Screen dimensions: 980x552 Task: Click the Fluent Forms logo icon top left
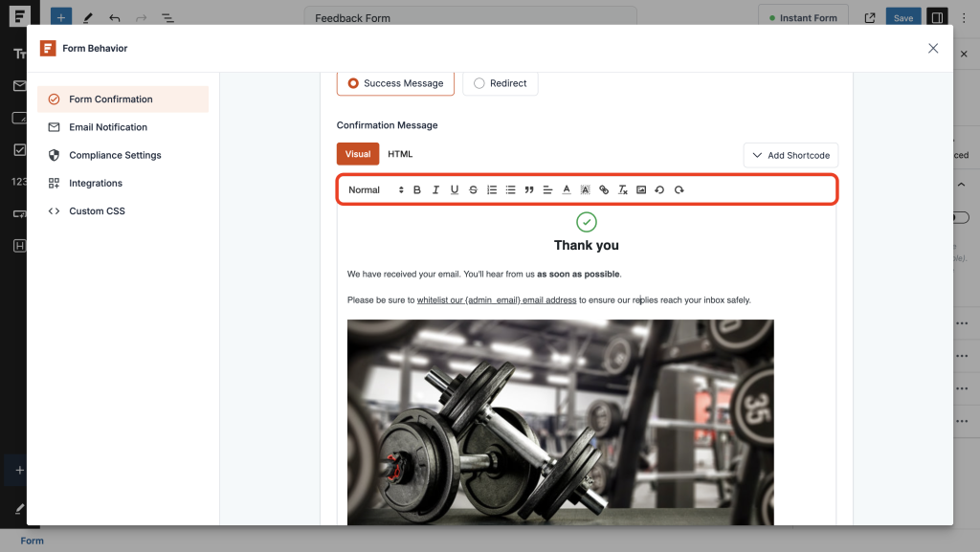(21, 16)
